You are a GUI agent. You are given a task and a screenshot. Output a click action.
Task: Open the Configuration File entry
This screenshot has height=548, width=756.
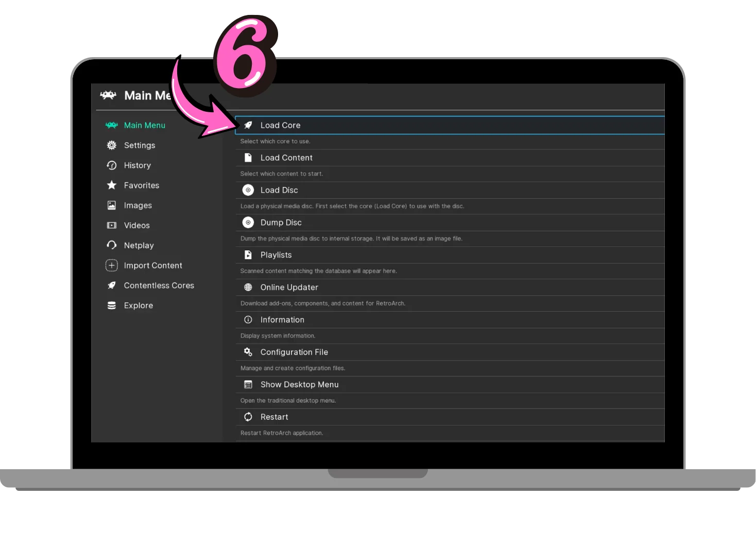point(450,352)
